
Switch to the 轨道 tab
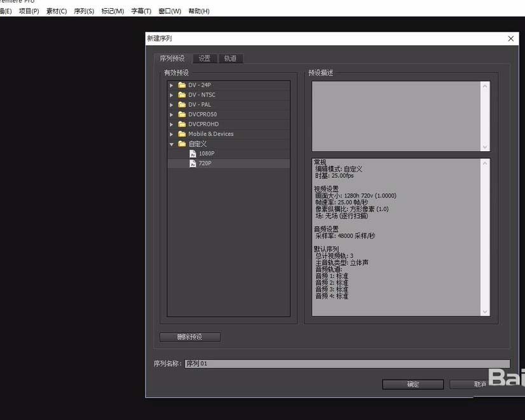(x=230, y=58)
